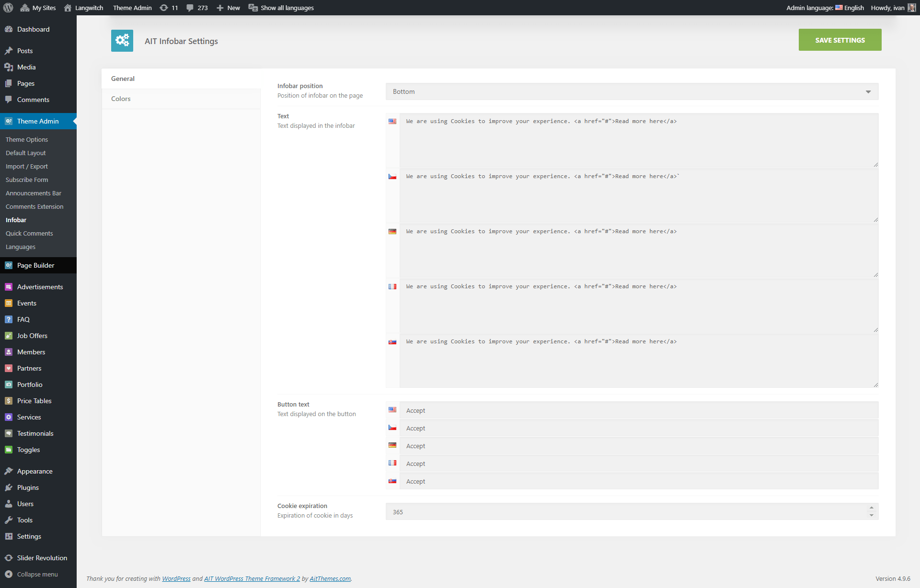Open Testimonials from the sidebar
920x588 pixels.
(38, 433)
